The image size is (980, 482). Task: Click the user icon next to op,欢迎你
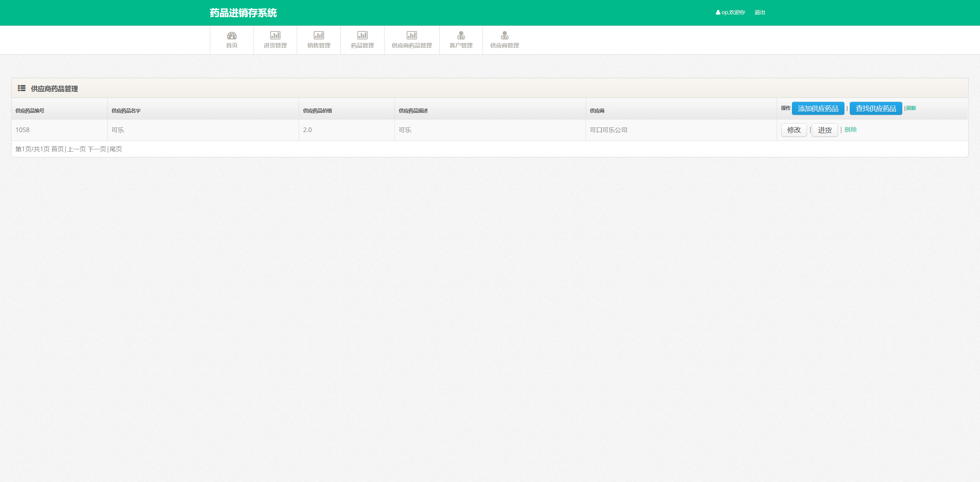point(718,13)
